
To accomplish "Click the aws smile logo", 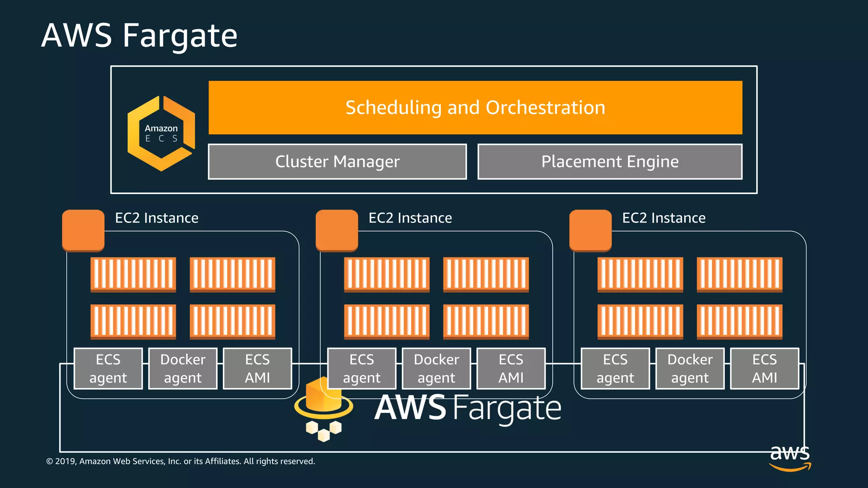I will [790, 457].
